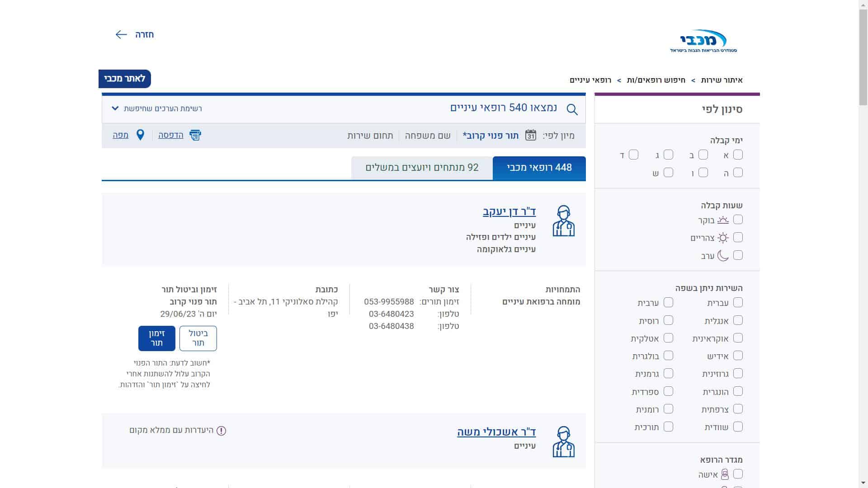Filter by language אנגלית
The height and width of the screenshot is (488, 868).
click(738, 320)
